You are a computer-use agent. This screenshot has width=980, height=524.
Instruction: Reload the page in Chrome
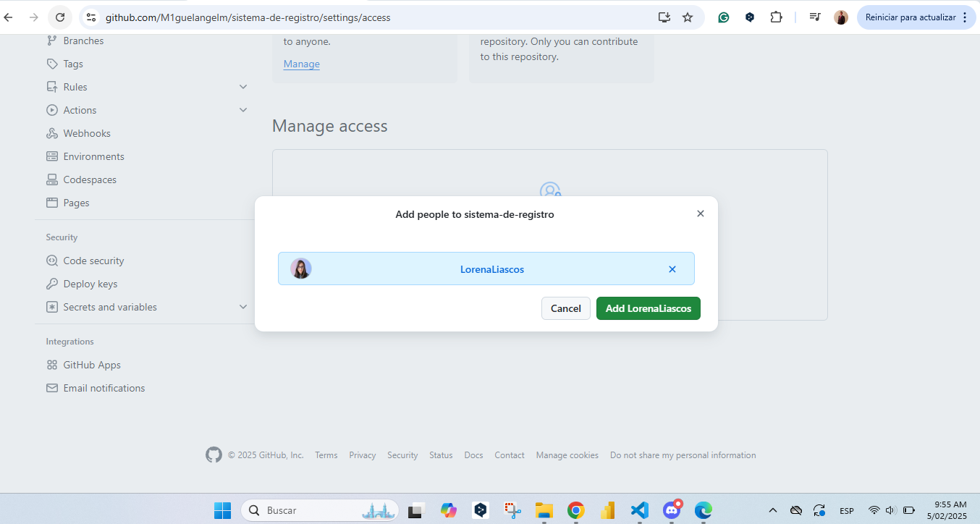(x=60, y=17)
